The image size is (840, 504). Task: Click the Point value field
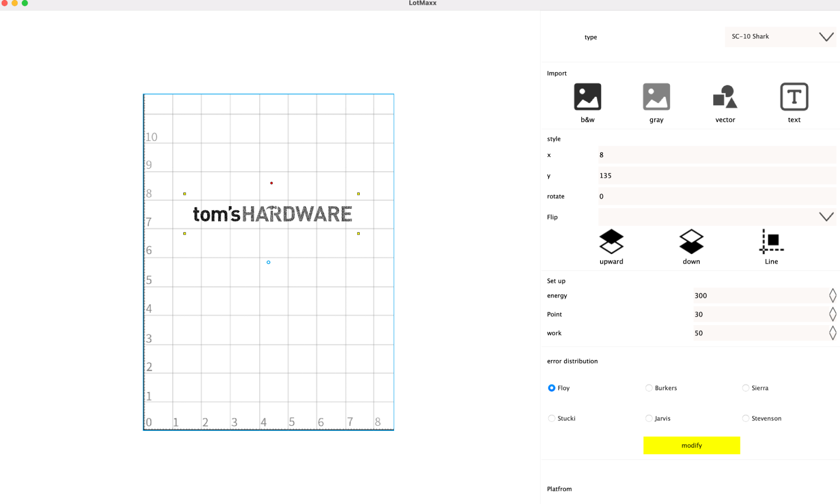(x=761, y=314)
